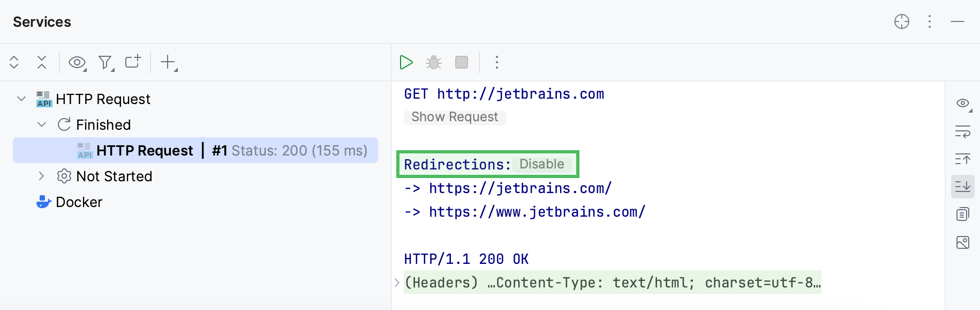Run the HTTP request again with Run icon

(x=407, y=62)
